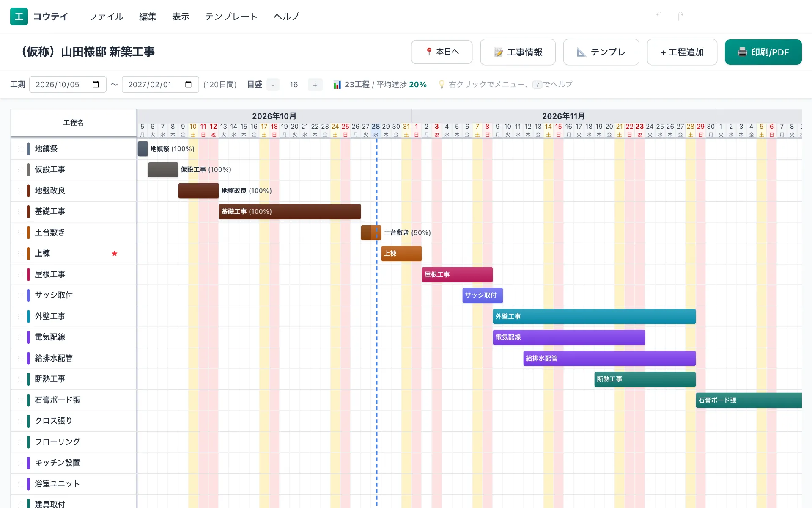Click drag handle of 断熱工事 row

pyautogui.click(x=20, y=379)
